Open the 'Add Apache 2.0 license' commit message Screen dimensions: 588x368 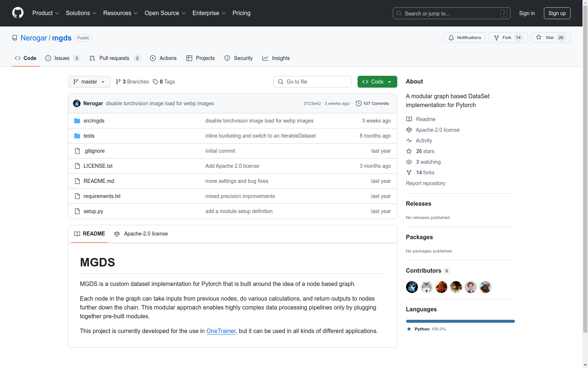pyautogui.click(x=232, y=166)
